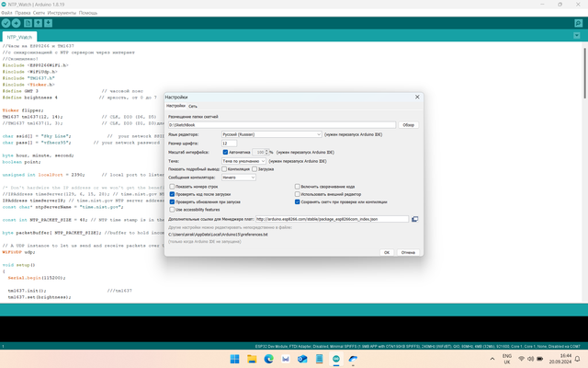The height and width of the screenshot is (368, 588).
Task: Click the editor vertical scrollbar
Action: (x=584, y=74)
